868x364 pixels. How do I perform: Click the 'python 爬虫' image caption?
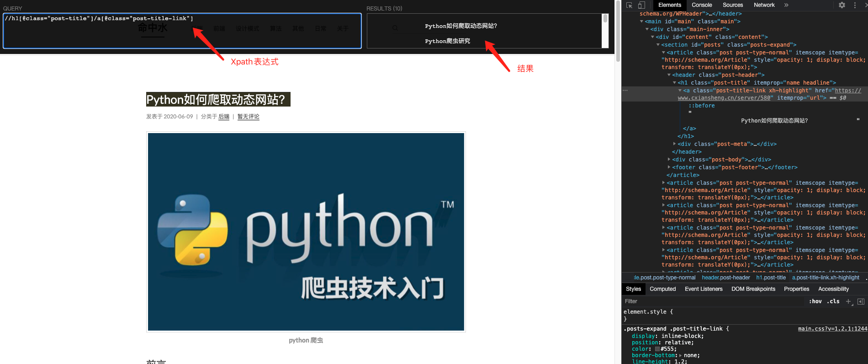click(306, 340)
